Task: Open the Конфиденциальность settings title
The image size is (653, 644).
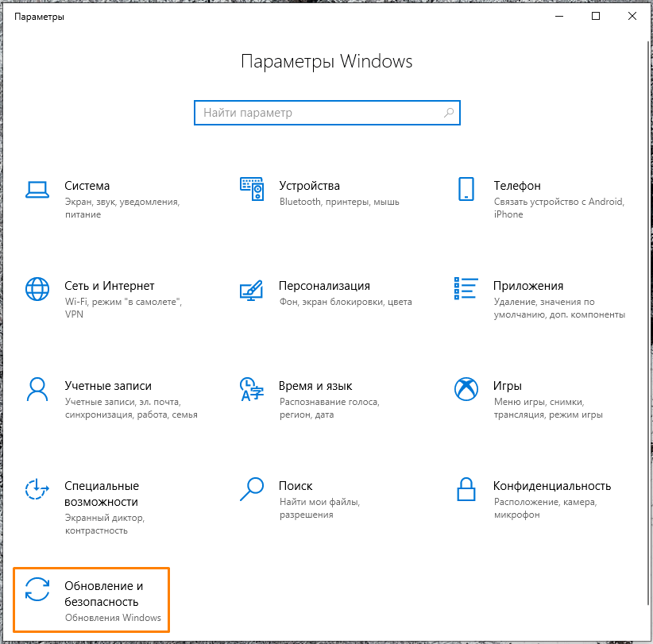Action: pos(552,486)
